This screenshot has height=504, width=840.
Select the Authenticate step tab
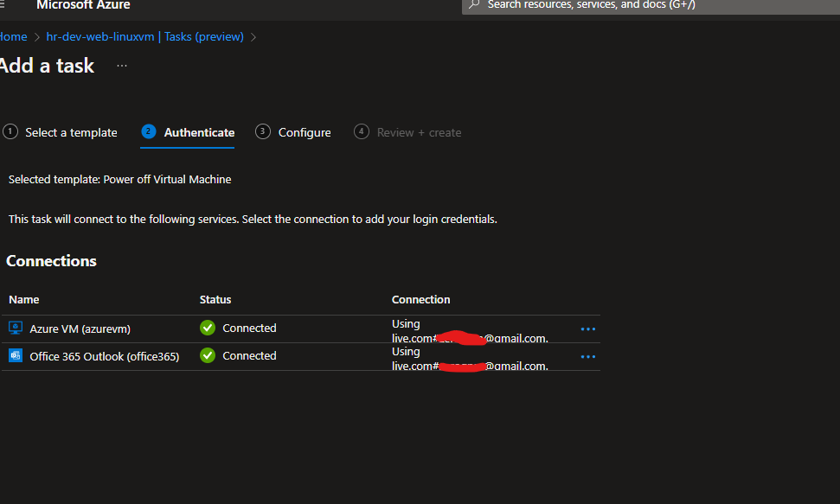pyautogui.click(x=199, y=132)
